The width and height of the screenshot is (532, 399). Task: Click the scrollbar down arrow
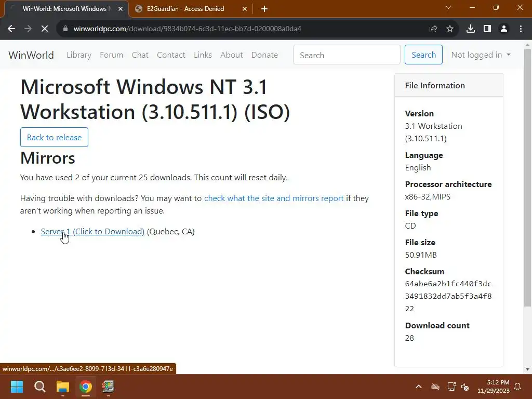pos(527,369)
